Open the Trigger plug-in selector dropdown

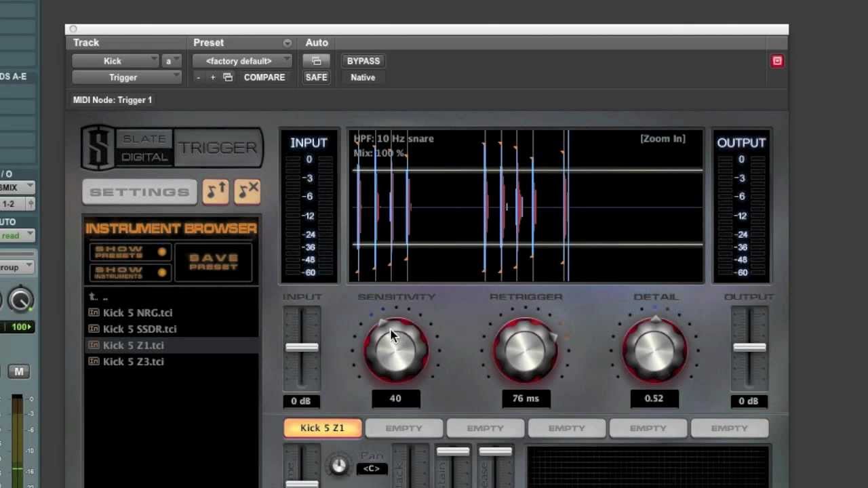[x=127, y=77]
